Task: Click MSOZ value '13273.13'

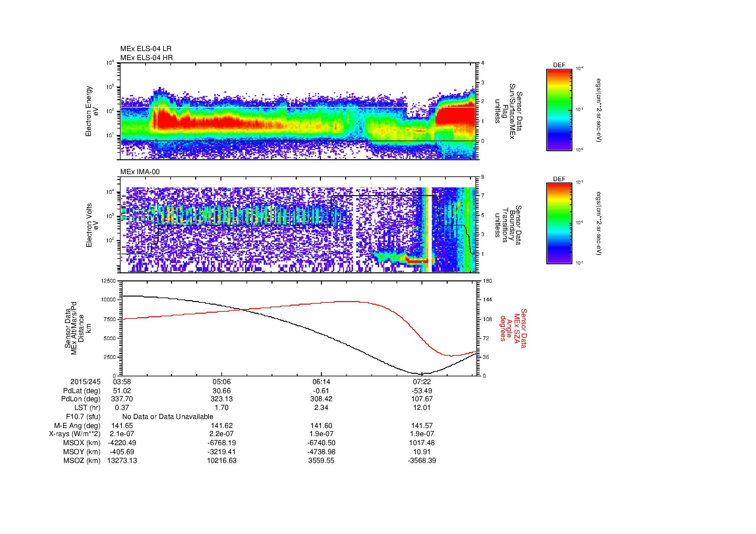Action: [x=122, y=461]
